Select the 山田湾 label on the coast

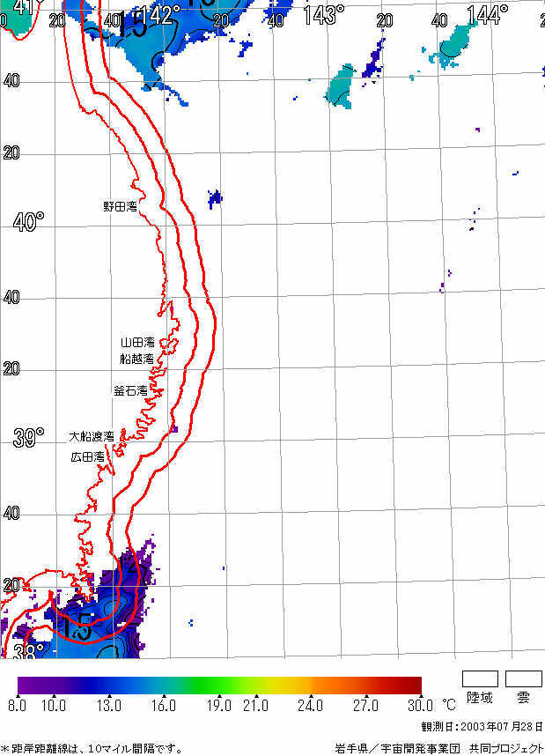(x=137, y=343)
